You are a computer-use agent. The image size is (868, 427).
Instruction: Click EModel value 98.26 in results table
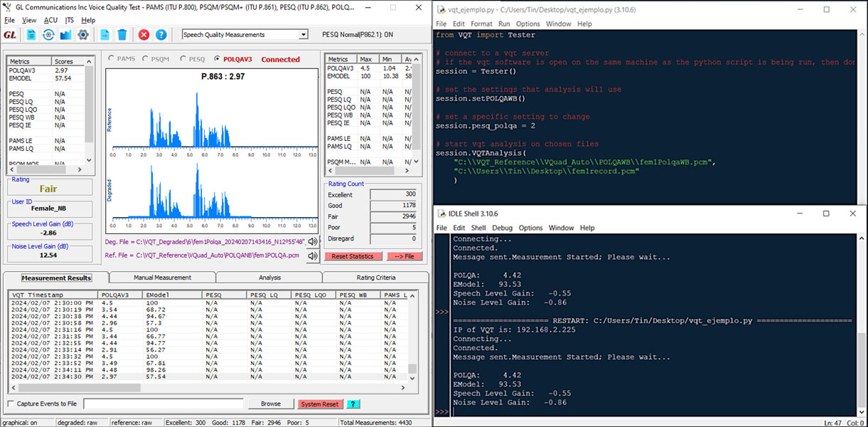point(156,369)
